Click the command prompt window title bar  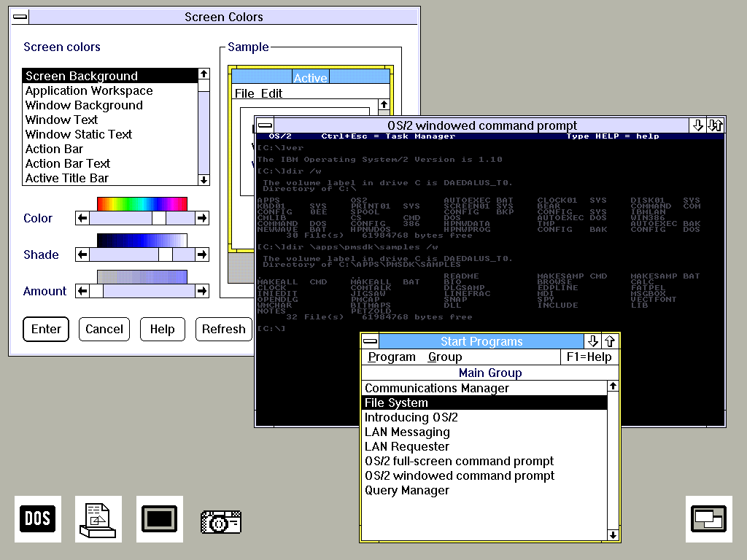tap(481, 125)
